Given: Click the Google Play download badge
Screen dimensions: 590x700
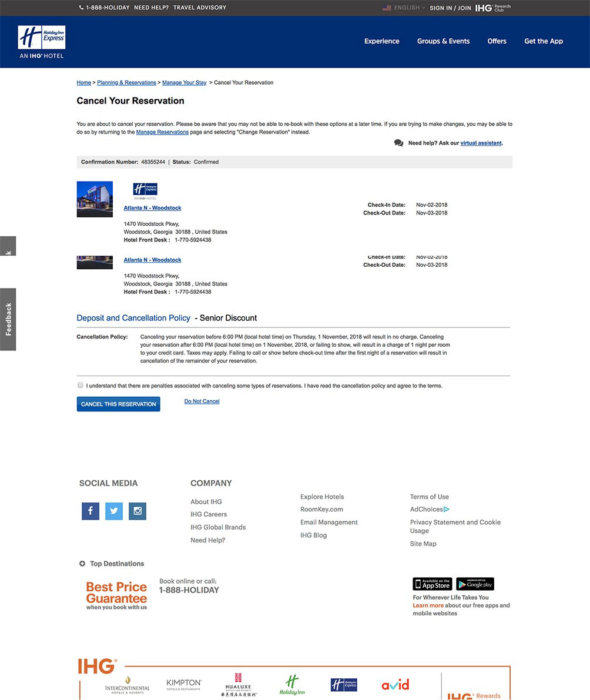Looking at the screenshot, I should click(x=475, y=584).
